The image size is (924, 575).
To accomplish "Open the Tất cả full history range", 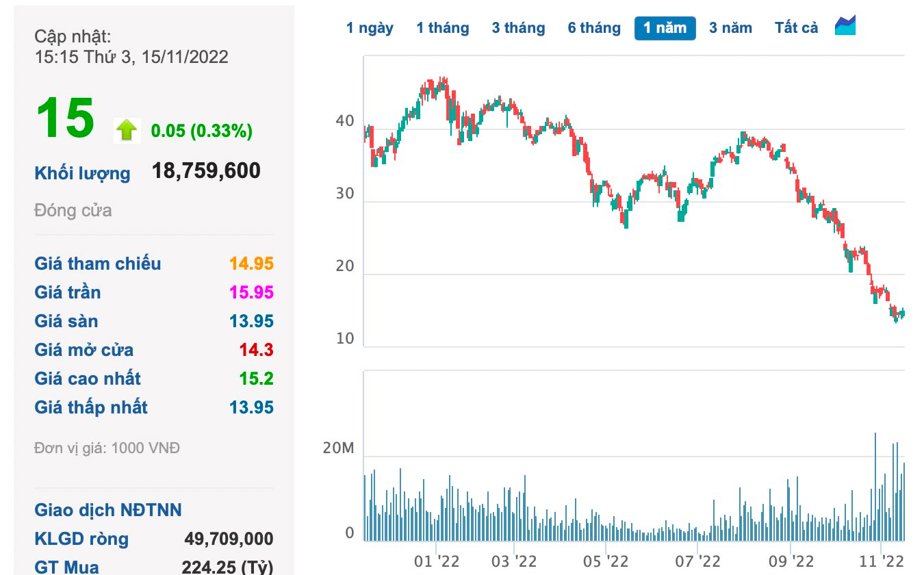I will tap(796, 28).
